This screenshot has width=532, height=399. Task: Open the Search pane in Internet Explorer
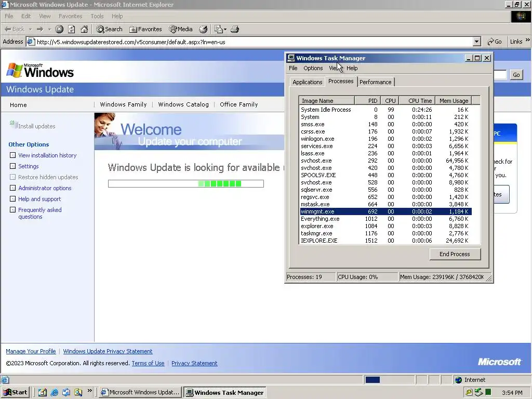pyautogui.click(x=109, y=29)
